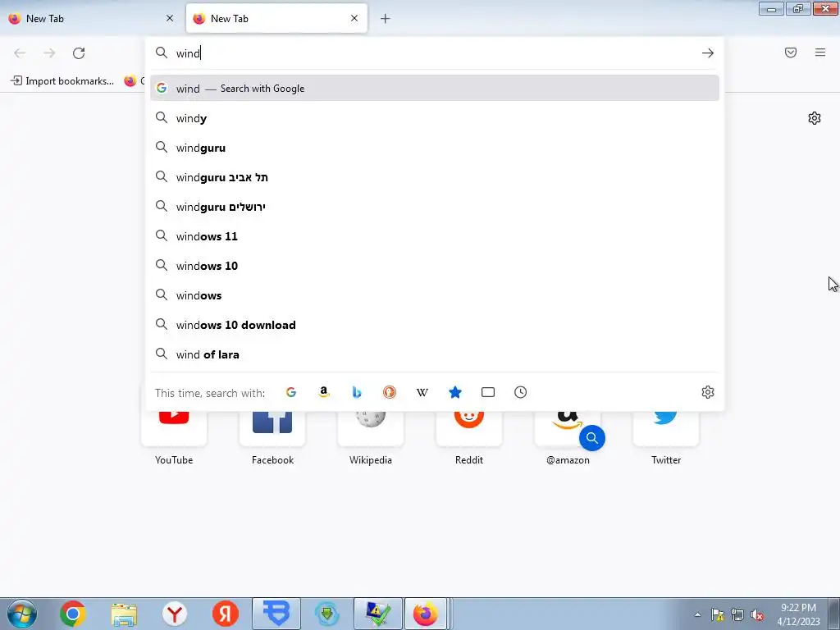Open a new tab with plus button

click(386, 19)
